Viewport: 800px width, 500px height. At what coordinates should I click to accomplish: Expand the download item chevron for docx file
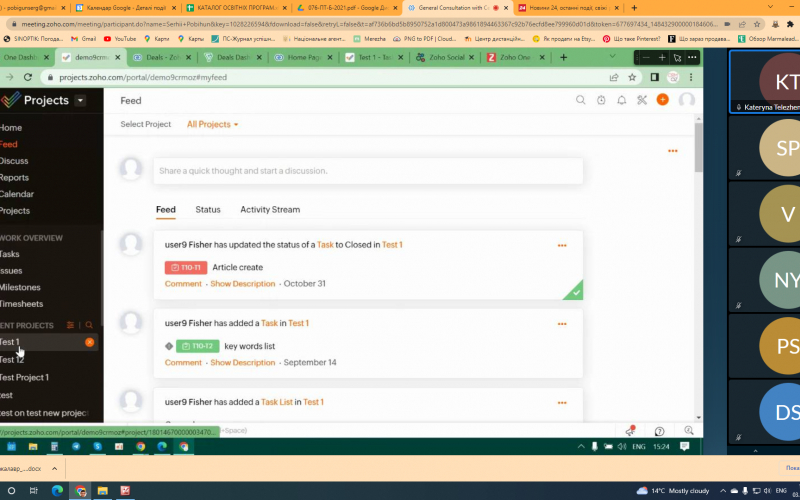(54, 468)
